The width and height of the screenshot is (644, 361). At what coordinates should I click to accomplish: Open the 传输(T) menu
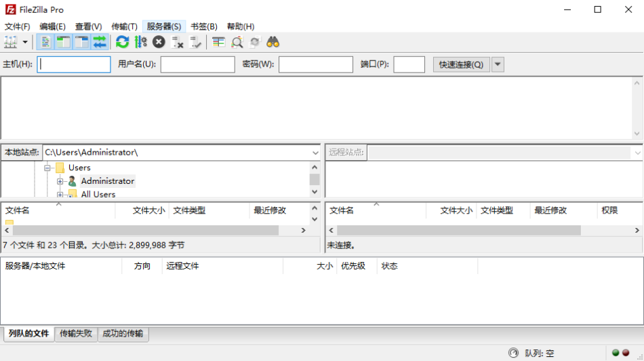click(x=124, y=26)
